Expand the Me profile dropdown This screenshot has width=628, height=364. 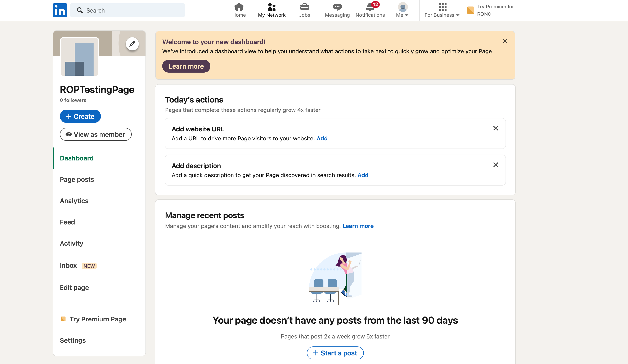click(402, 10)
